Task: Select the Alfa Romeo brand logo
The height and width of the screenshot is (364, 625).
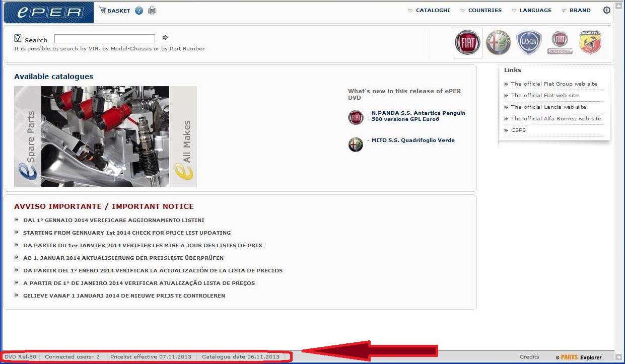Action: 498,43
